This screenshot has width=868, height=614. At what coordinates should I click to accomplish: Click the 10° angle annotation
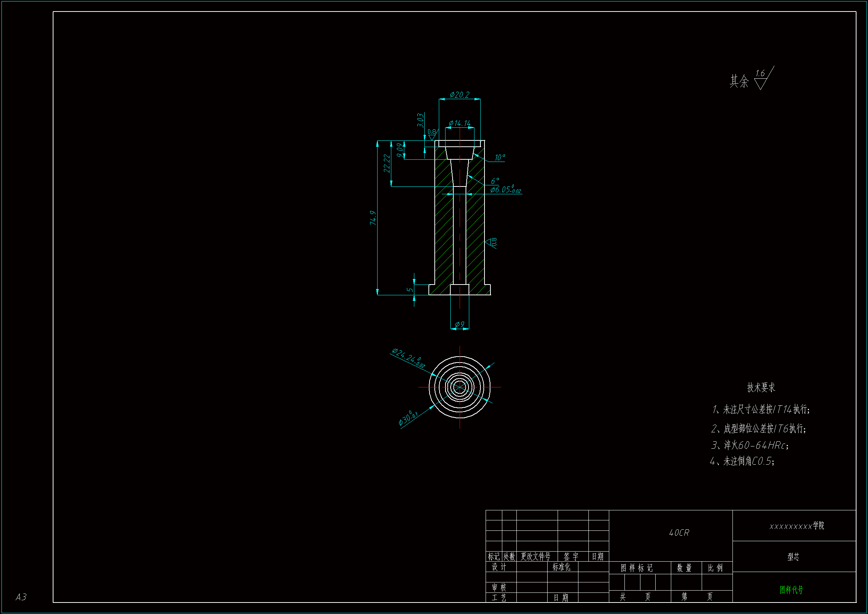[x=499, y=157]
